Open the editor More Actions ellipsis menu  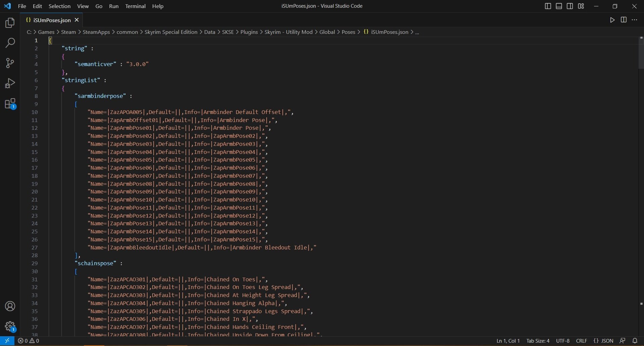click(634, 20)
